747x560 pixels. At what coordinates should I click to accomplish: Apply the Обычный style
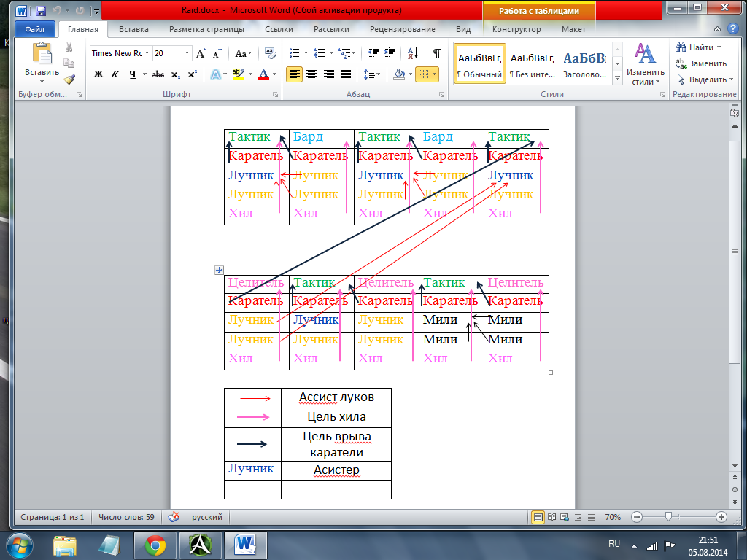[x=480, y=63]
